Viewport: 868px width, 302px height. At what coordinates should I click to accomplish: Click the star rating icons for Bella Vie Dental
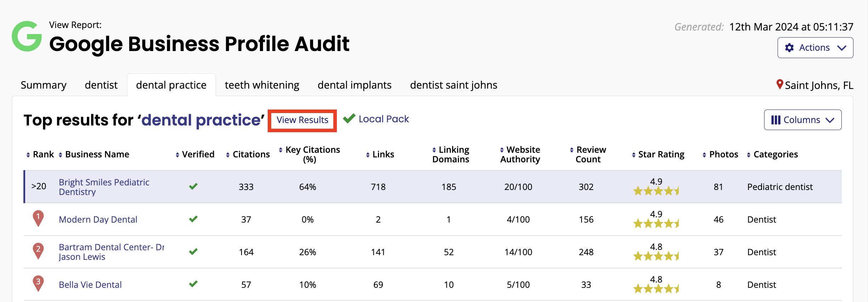click(656, 289)
